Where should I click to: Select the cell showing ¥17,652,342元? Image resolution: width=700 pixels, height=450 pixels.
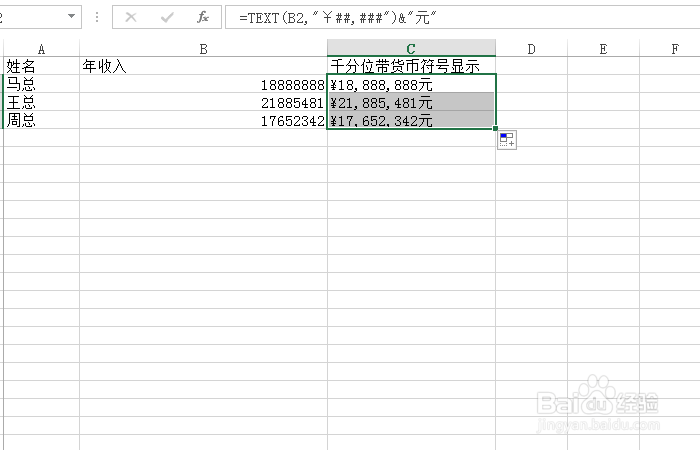click(x=411, y=120)
